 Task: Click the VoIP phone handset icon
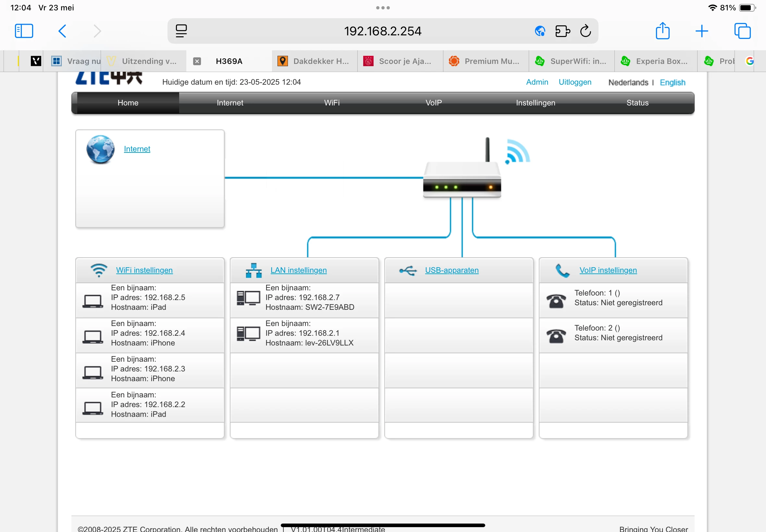tap(562, 270)
